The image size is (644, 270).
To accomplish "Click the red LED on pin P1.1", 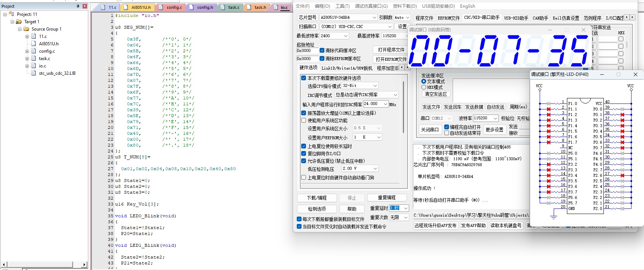I will pos(549,109).
